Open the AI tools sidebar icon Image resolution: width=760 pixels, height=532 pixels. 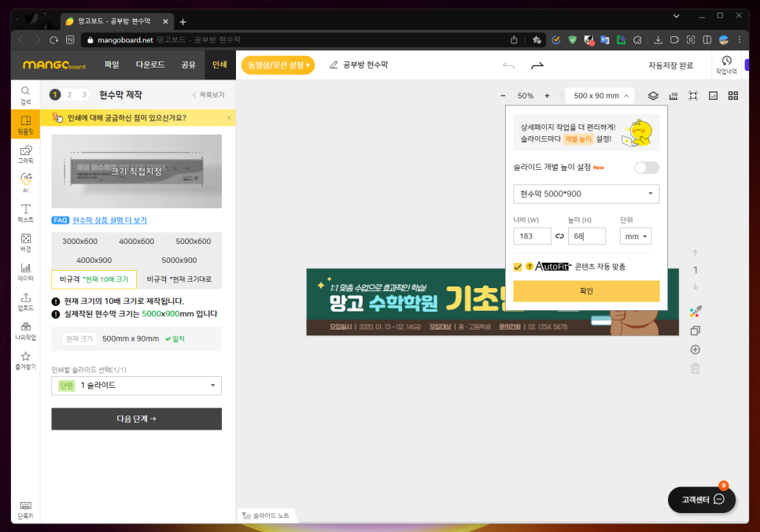click(x=26, y=183)
